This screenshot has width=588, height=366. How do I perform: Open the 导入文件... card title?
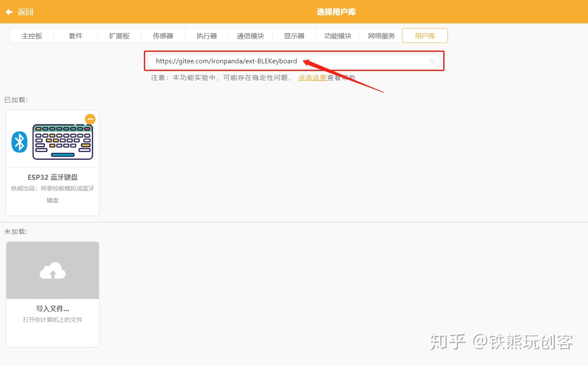[x=53, y=309]
